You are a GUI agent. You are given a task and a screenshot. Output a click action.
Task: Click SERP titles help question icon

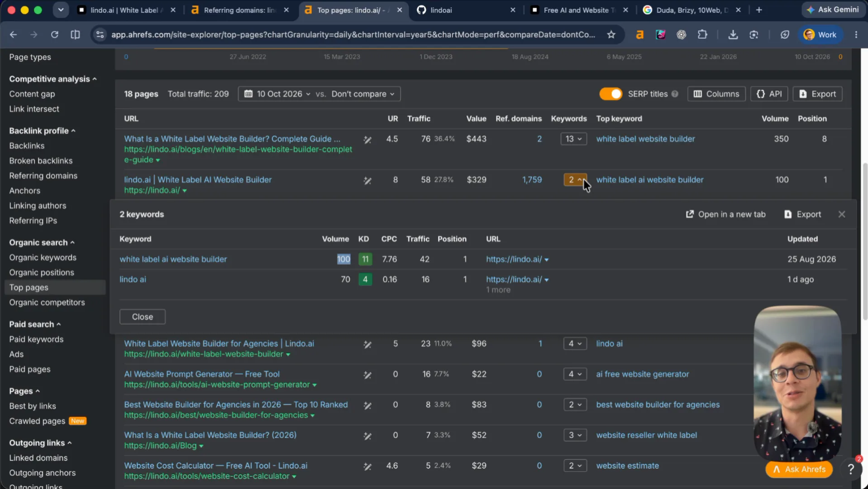coord(675,94)
